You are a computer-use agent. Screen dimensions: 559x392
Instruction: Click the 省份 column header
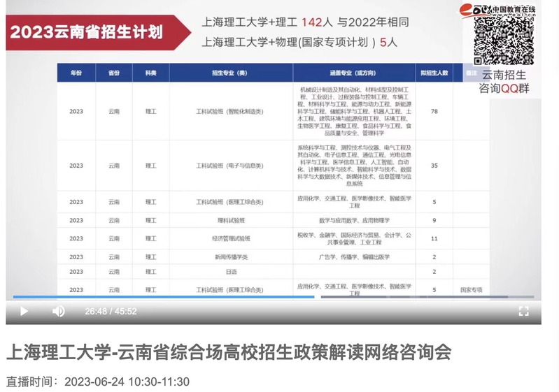tap(114, 73)
